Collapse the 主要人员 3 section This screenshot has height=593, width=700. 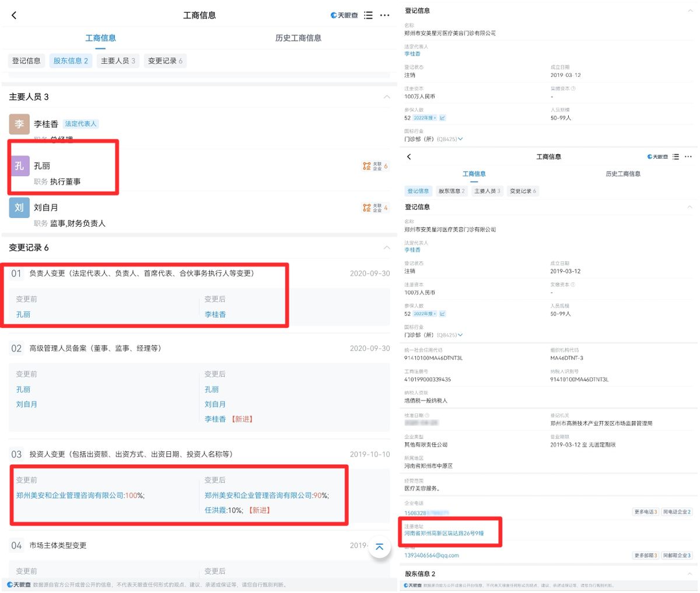386,97
